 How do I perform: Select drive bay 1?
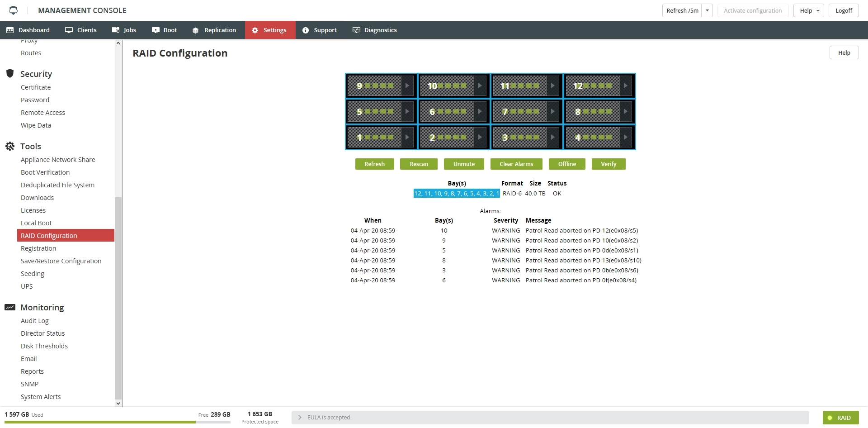[x=381, y=137]
